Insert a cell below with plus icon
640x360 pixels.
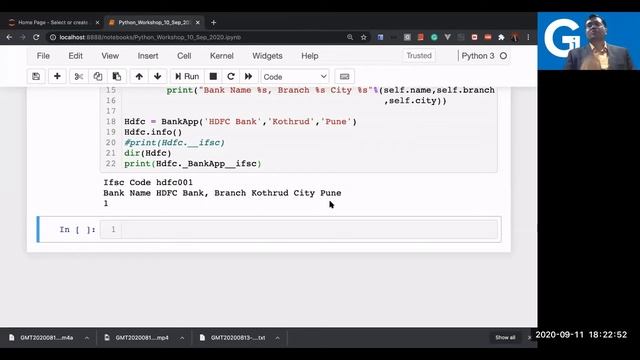pyautogui.click(x=57, y=76)
